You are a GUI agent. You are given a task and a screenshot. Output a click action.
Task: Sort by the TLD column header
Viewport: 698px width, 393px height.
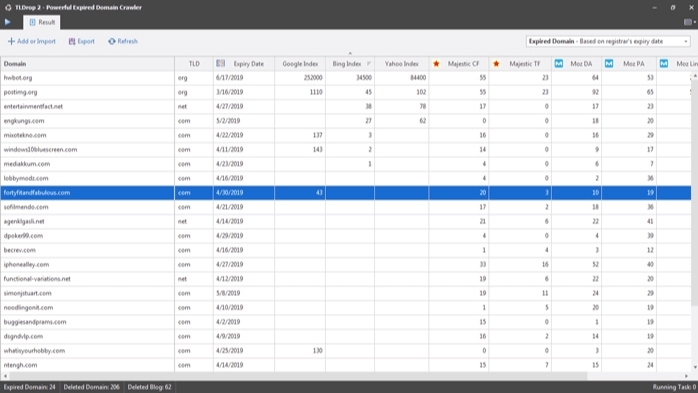(x=194, y=64)
